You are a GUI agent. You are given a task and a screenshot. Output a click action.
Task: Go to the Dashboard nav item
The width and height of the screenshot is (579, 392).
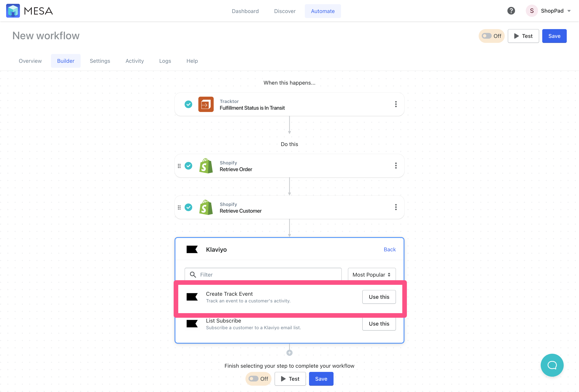tap(245, 11)
